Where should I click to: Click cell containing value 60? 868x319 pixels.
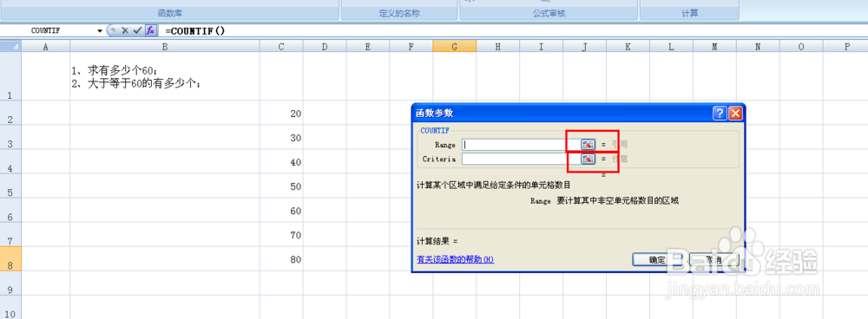click(282, 210)
